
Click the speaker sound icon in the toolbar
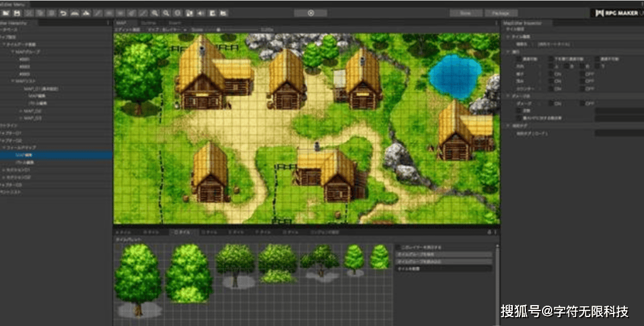(200, 13)
